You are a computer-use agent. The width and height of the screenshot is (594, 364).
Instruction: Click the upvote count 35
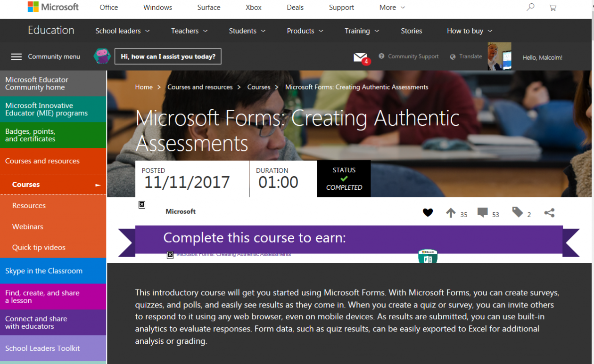[x=464, y=215]
